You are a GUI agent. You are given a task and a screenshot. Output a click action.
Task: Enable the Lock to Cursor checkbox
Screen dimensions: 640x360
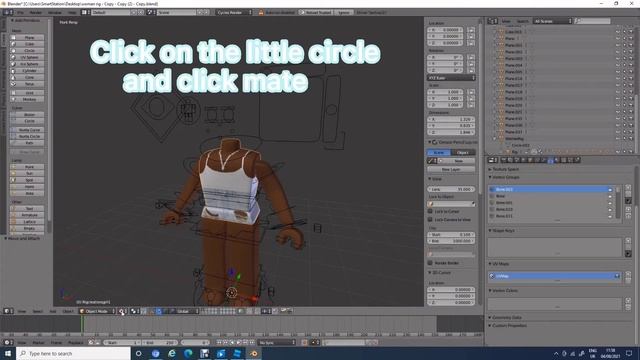click(x=430, y=211)
